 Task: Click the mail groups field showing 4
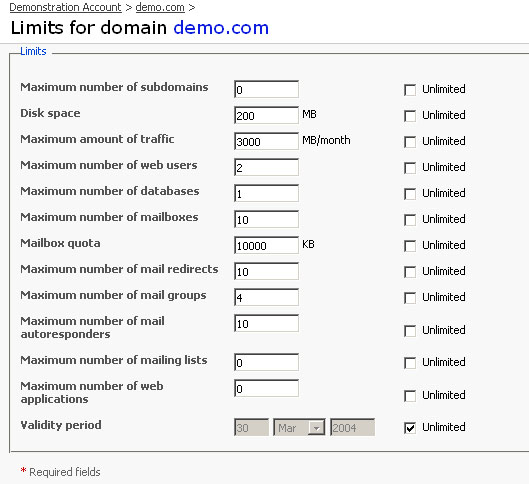point(267,297)
